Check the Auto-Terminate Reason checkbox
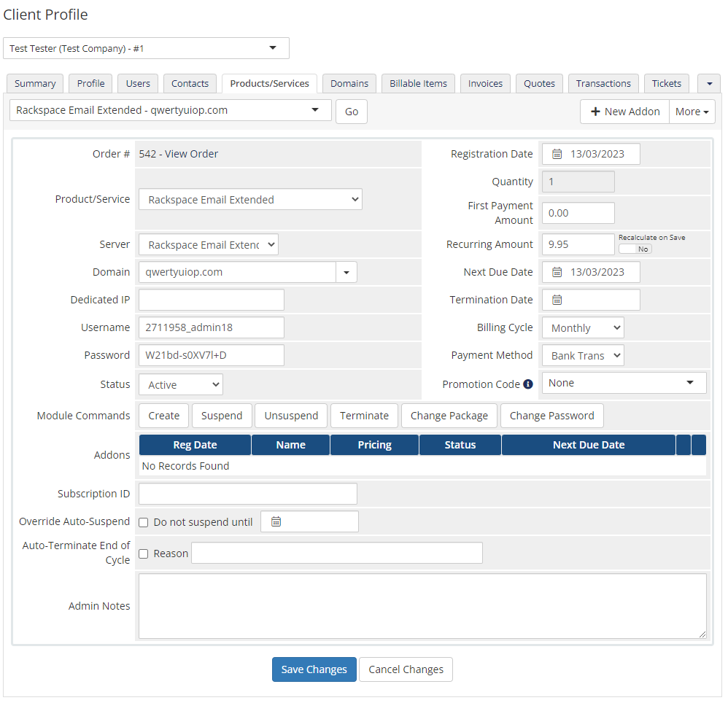 coord(144,554)
